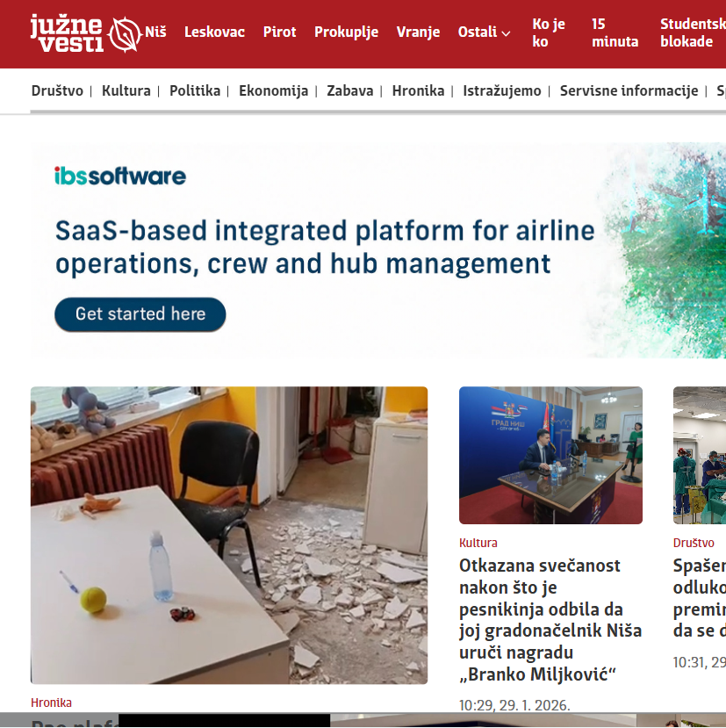This screenshot has width=726, height=728.
Task: Select Pirot in the top navigation
Action: [279, 32]
